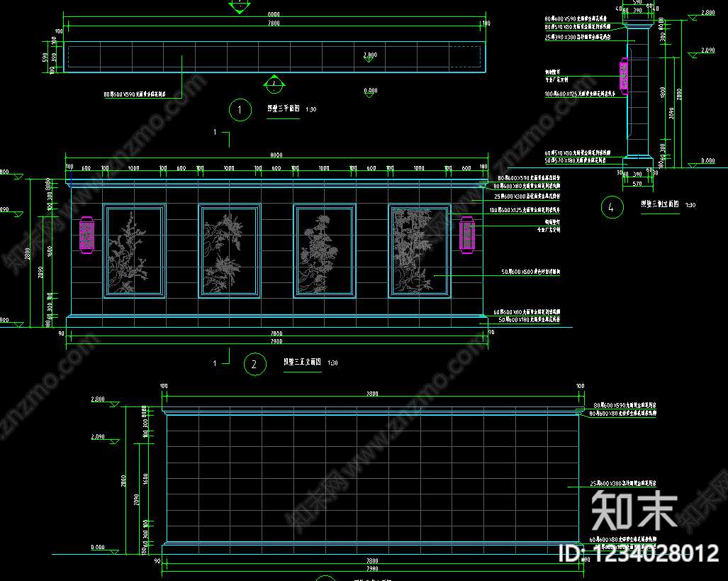Click the "2.800" level marker inside the plan view
The height and width of the screenshot is (581, 728).
pos(370,57)
